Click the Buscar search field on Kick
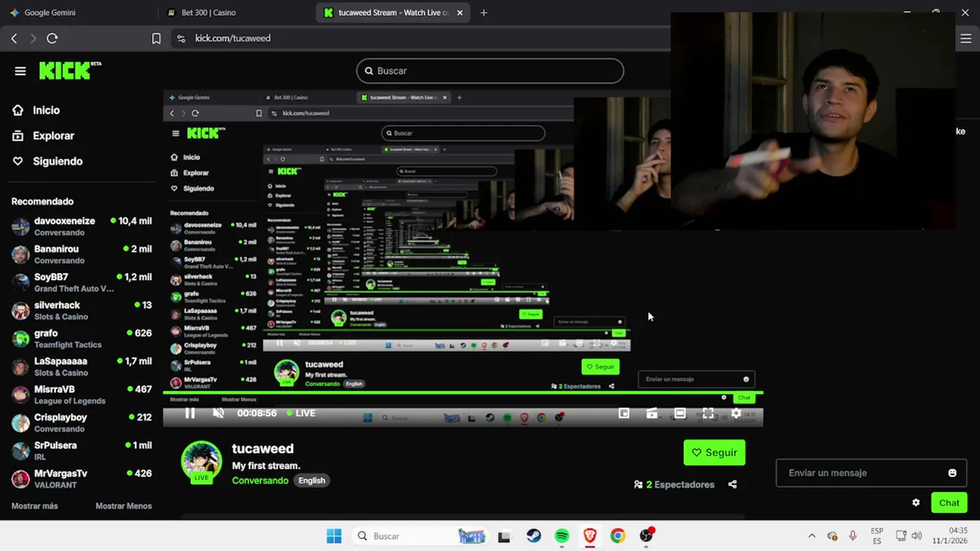Screen dimensions: 980x551 (x=490, y=70)
